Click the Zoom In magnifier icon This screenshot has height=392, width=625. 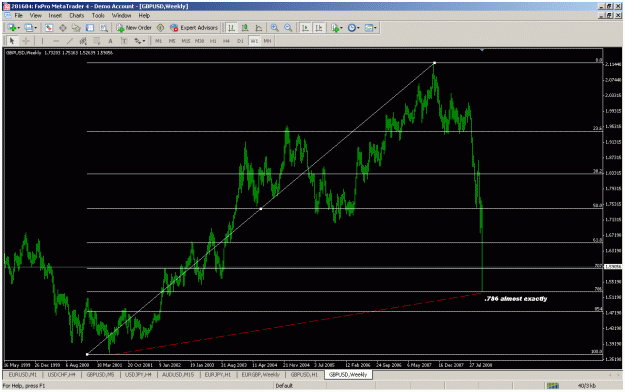pos(275,28)
